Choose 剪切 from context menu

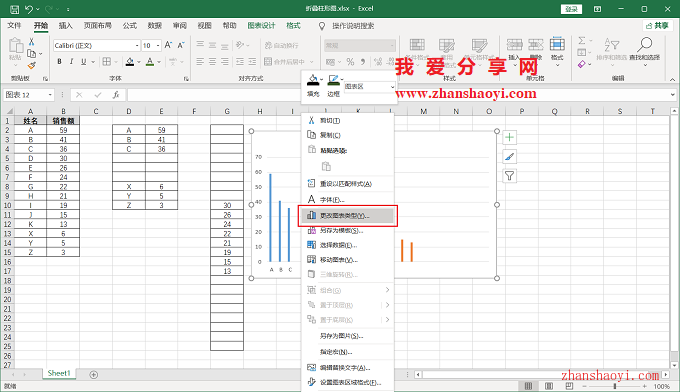coord(348,121)
